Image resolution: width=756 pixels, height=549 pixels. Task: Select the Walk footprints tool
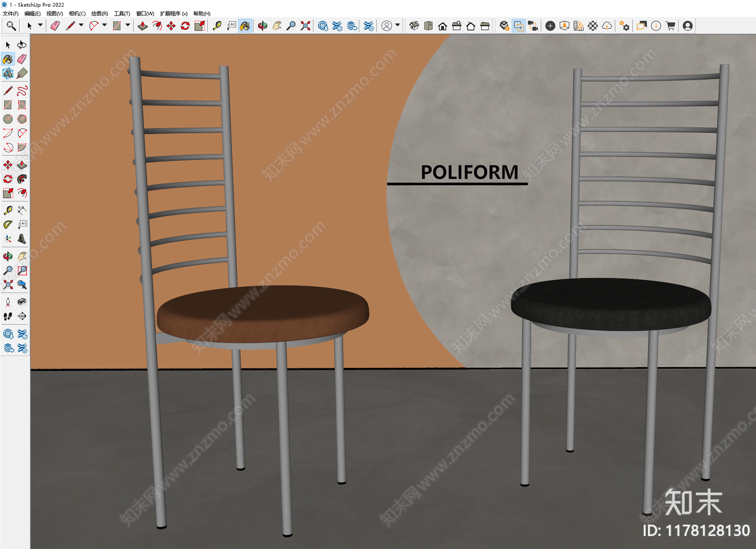click(8, 316)
